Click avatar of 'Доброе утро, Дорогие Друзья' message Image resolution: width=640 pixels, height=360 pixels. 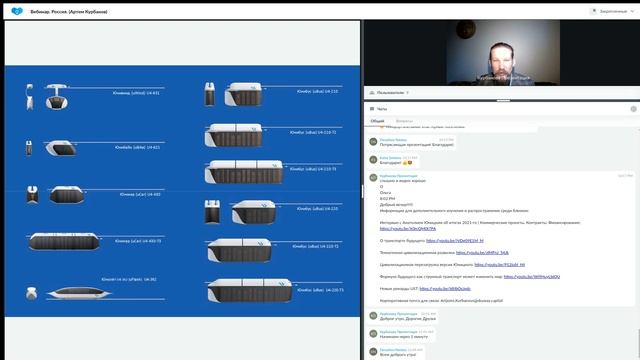pos(373,316)
